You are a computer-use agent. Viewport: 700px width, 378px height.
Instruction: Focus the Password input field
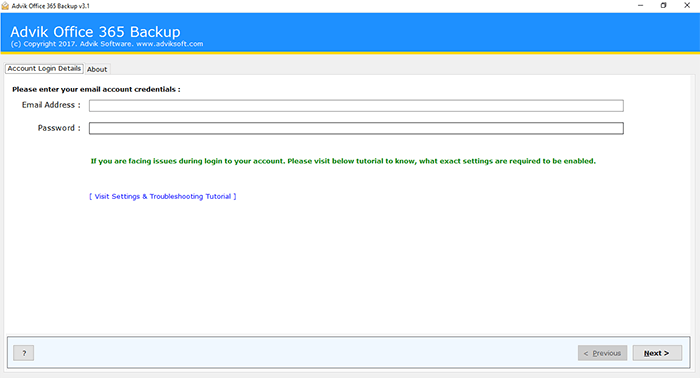[x=356, y=129]
